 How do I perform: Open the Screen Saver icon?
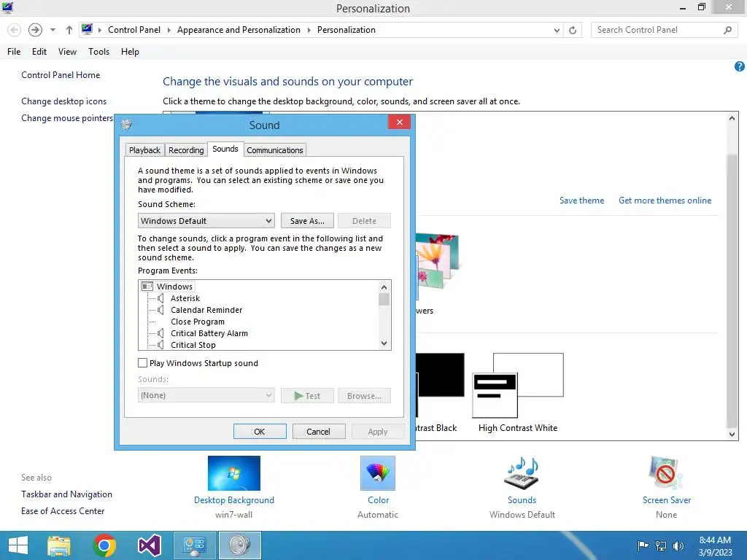point(666,472)
